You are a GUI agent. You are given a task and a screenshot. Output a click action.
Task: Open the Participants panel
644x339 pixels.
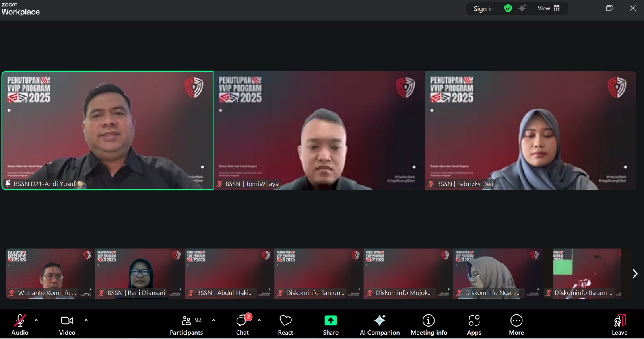(x=186, y=324)
